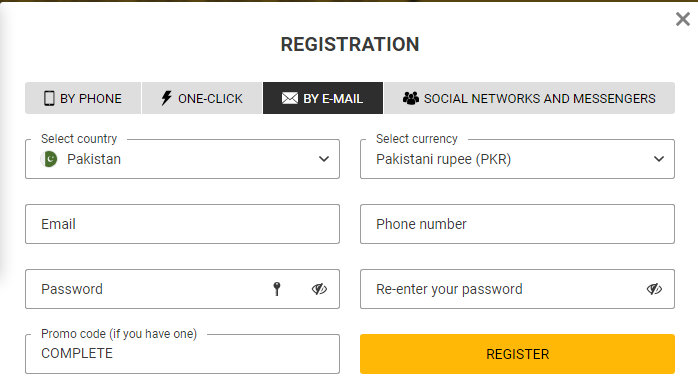The height and width of the screenshot is (380, 698).
Task: Click the password generator key icon
Action: [277, 289]
